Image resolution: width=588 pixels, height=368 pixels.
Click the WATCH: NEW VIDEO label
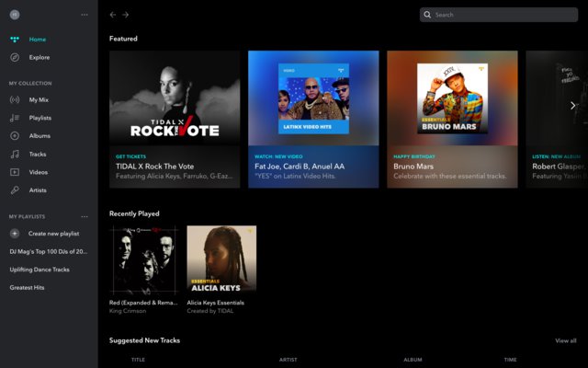point(278,156)
